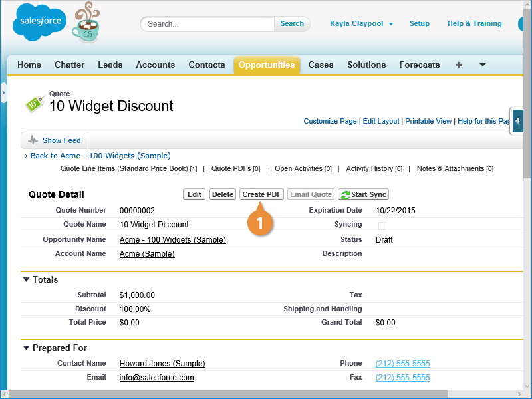Click the Status value Draft

[x=384, y=240]
